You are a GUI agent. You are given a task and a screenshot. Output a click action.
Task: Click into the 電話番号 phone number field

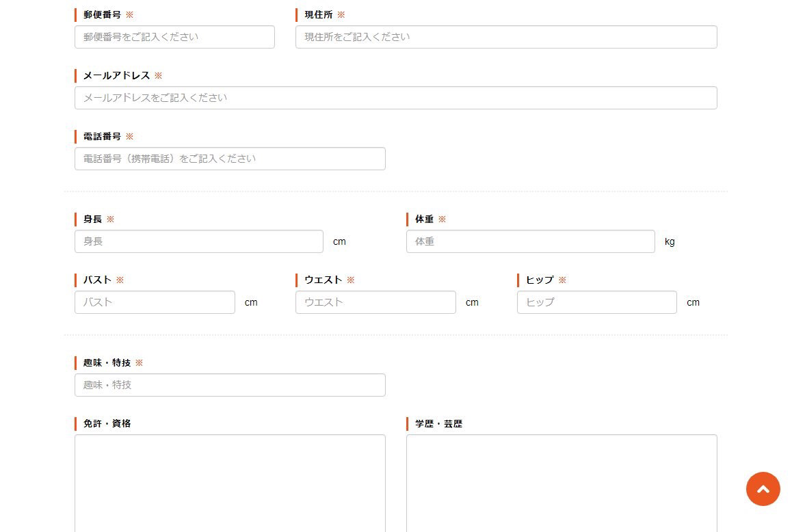pyautogui.click(x=230, y=159)
